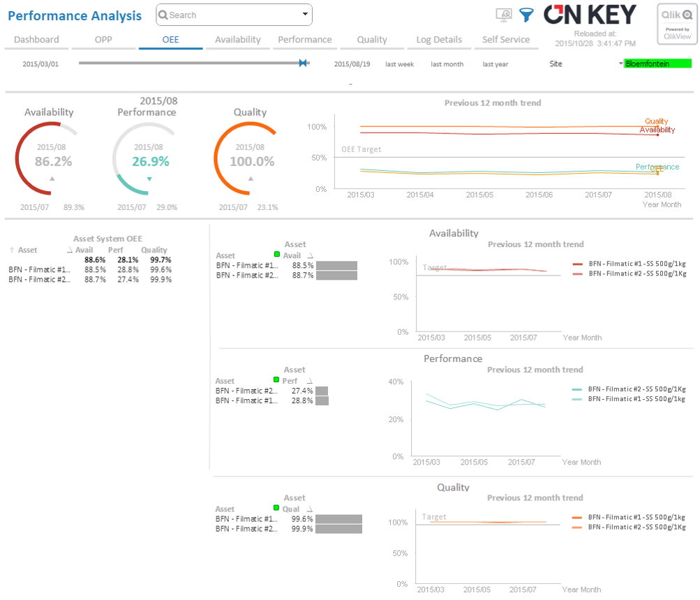Toggle the green Perf column indicator

tap(276, 380)
